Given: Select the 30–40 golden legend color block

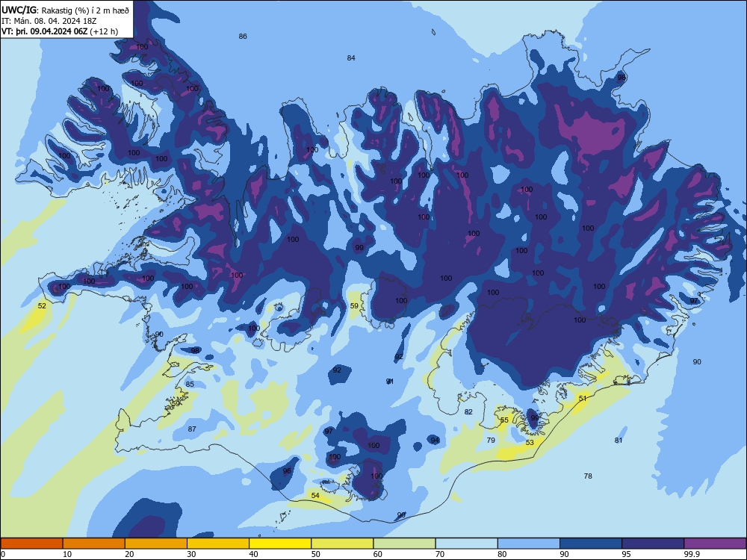Looking at the screenshot, I should pos(218,544).
